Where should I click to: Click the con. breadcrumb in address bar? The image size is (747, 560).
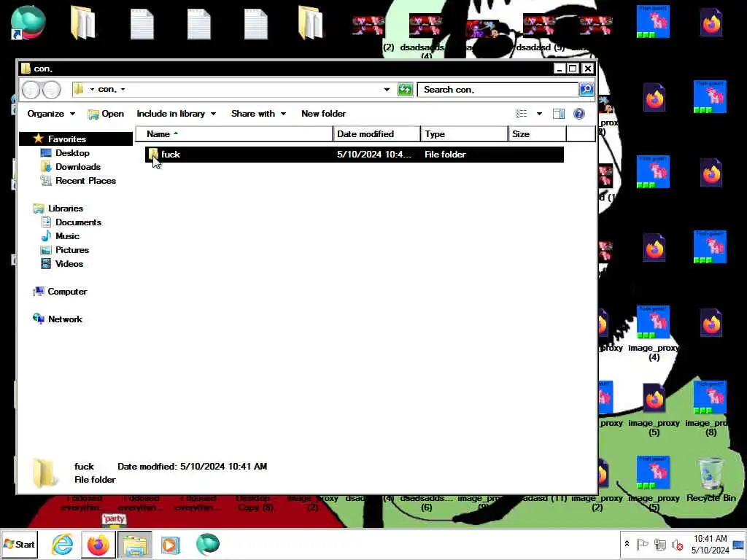(x=107, y=89)
